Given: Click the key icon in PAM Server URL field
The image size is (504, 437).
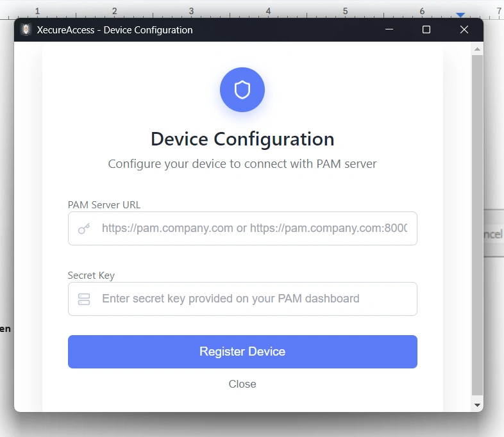Looking at the screenshot, I should (x=84, y=229).
